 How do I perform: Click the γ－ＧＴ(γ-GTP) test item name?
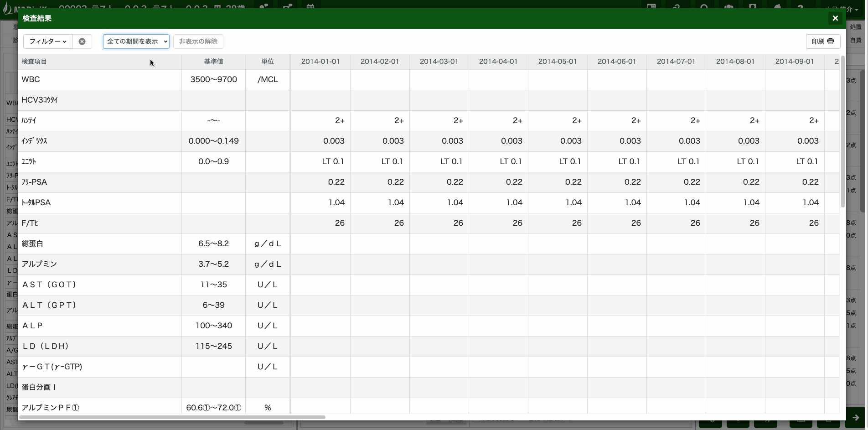tap(52, 367)
